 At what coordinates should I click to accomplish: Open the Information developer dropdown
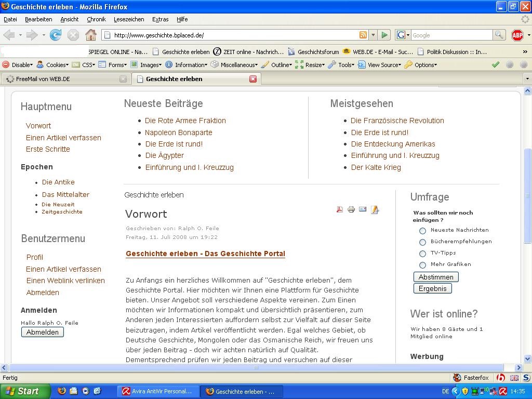click(187, 65)
